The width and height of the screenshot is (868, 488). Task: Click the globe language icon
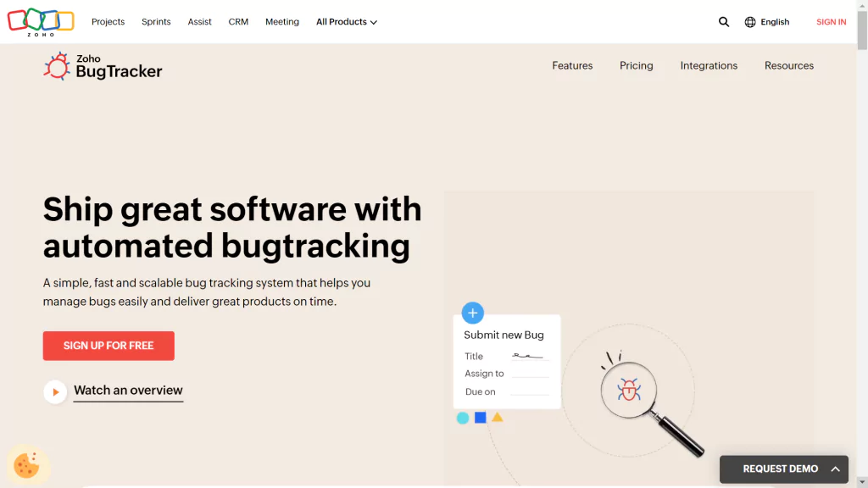pyautogui.click(x=750, y=22)
